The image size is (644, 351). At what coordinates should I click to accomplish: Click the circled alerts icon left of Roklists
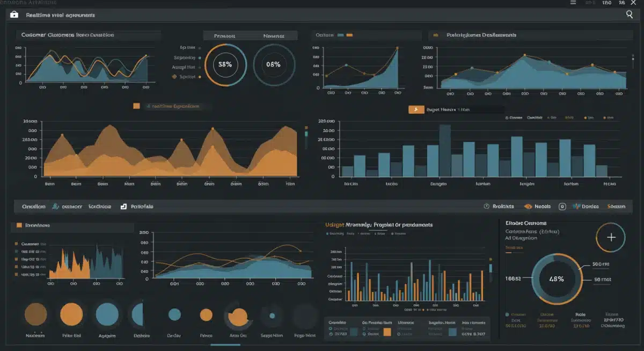click(487, 206)
